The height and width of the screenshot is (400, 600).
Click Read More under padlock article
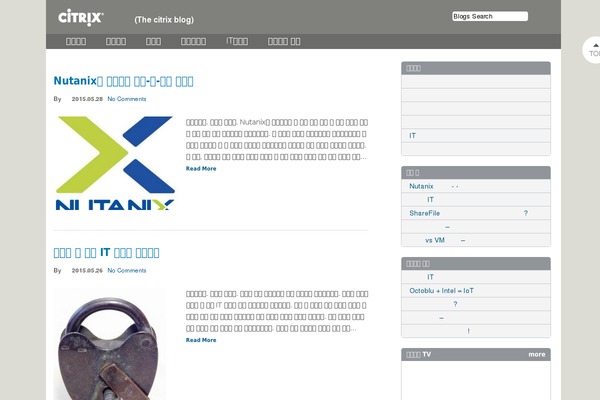[x=201, y=340]
